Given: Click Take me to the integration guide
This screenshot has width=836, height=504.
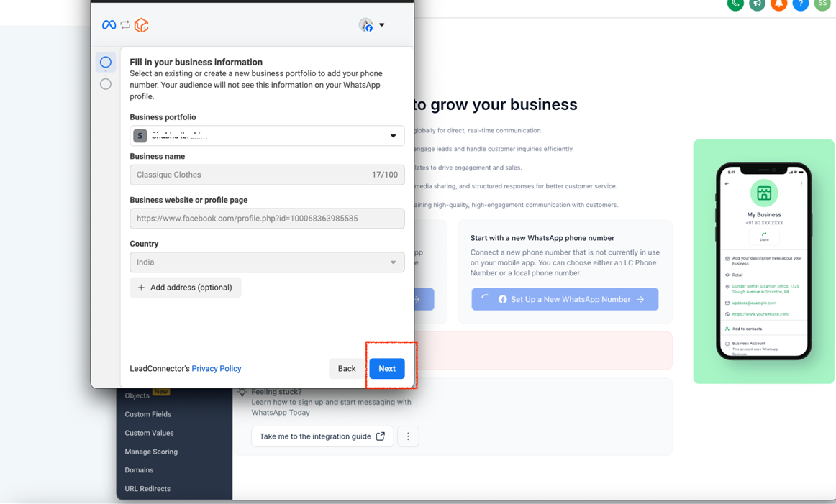Looking at the screenshot, I should 322,436.
